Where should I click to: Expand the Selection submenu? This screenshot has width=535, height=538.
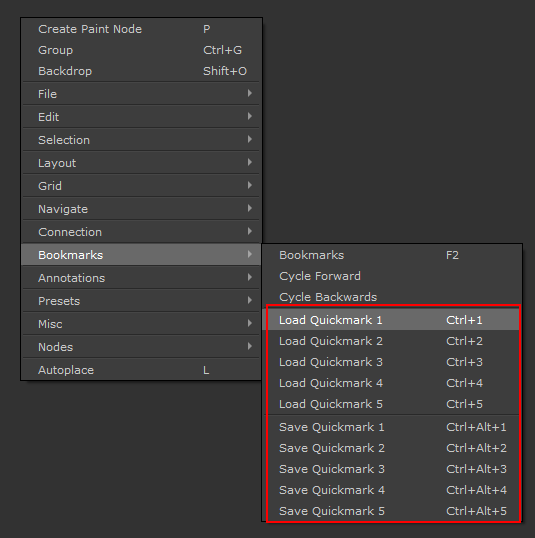tap(141, 140)
